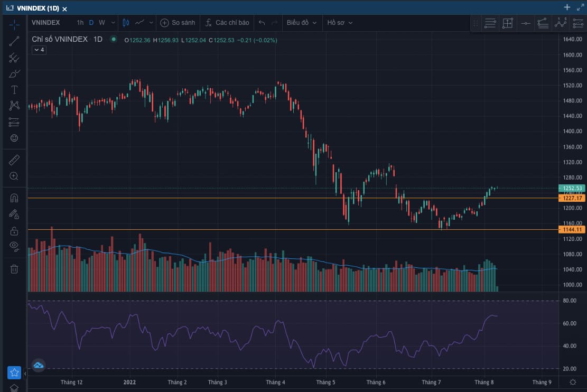The width and height of the screenshot is (587, 392).
Task: Click the small left panel collapse arrow
Action: [25, 374]
